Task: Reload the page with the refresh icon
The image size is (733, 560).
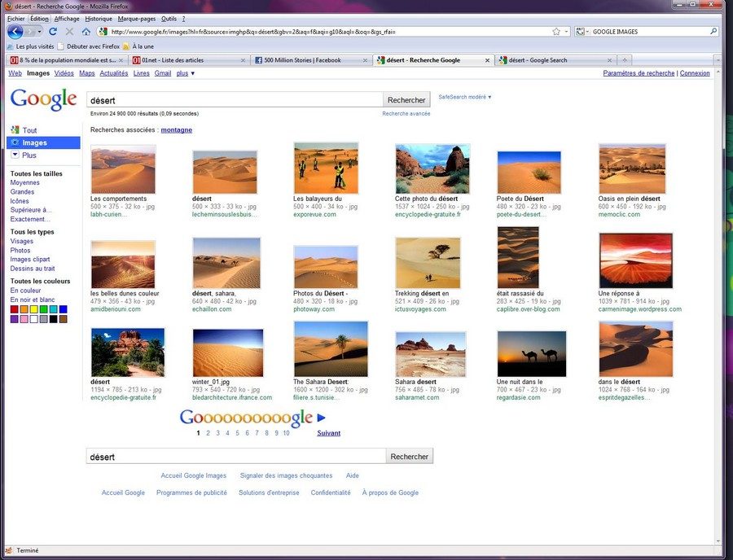Action: [x=53, y=32]
